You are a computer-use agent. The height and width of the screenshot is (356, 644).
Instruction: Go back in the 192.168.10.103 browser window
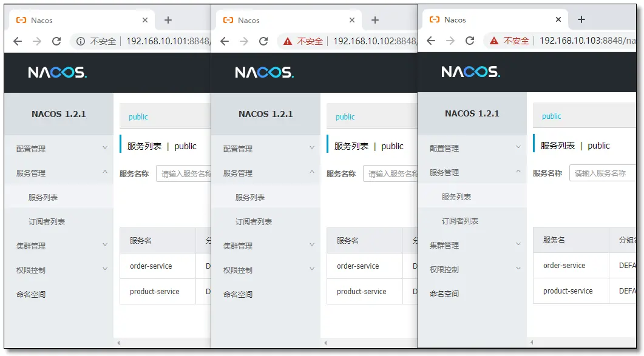431,40
